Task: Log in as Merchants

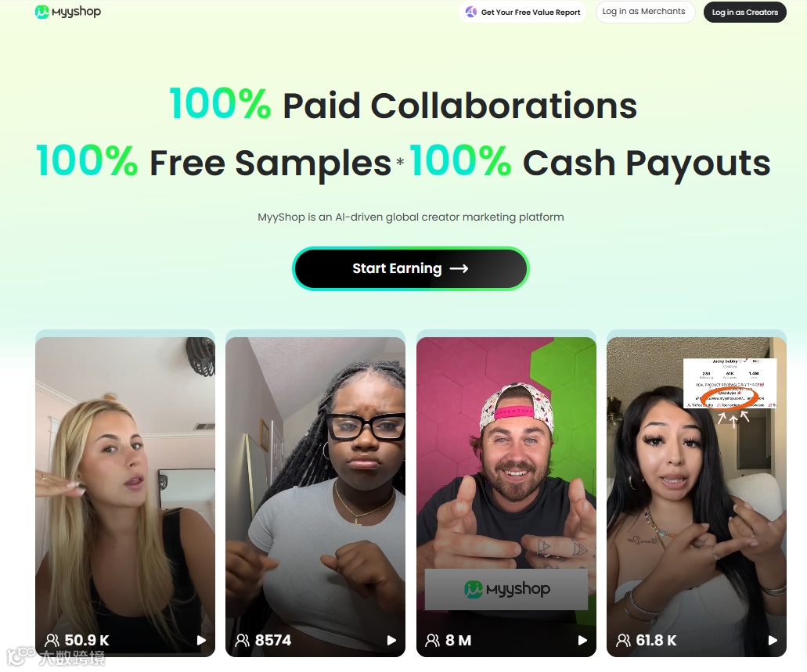Action: pos(645,12)
